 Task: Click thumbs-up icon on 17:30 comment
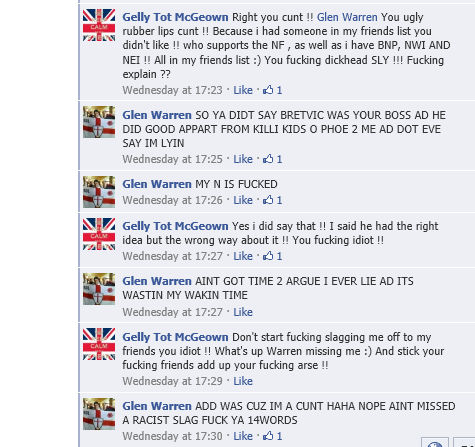268,436
